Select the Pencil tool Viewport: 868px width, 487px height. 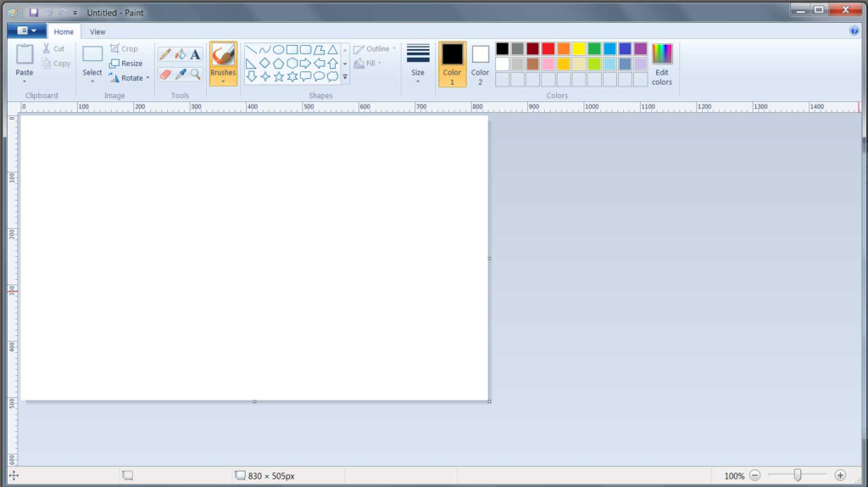coord(165,54)
